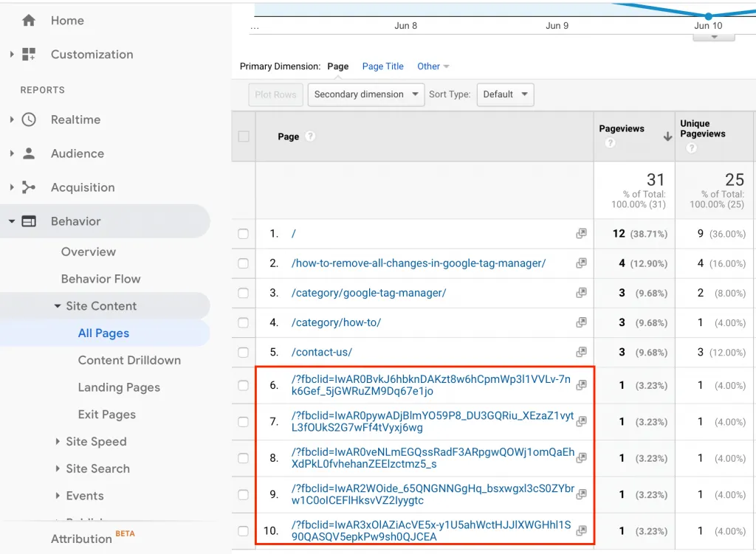Check the box for /contact-us/ row
This screenshot has width=756, height=554.
244,352
